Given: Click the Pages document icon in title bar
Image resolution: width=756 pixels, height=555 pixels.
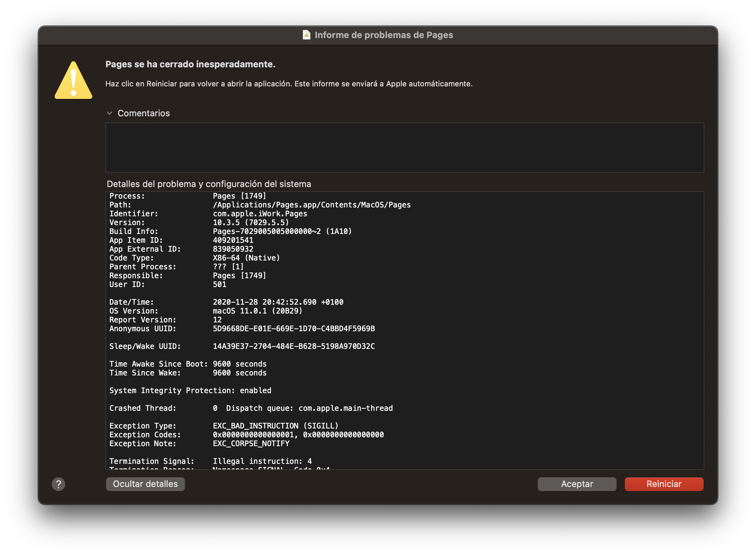Looking at the screenshot, I should point(306,35).
